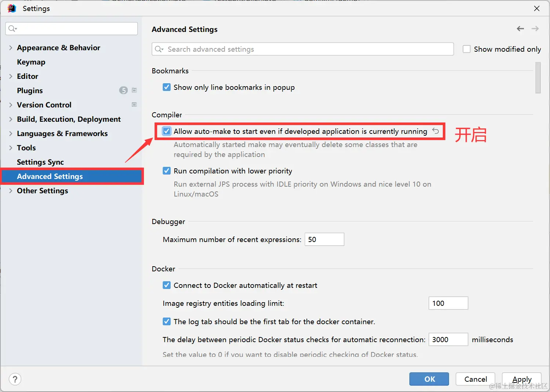Image resolution: width=550 pixels, height=392 pixels.
Task: Click the Cancel button
Action: [475, 379]
